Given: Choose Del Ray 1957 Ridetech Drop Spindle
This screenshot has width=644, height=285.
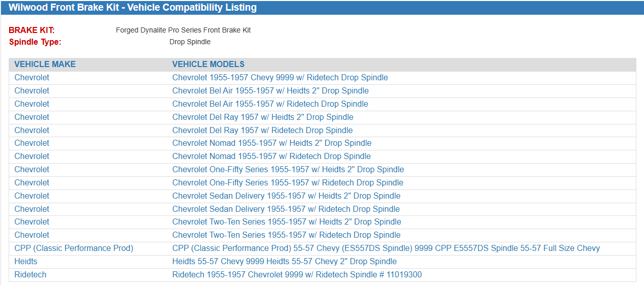Looking at the screenshot, I should pyautogui.click(x=262, y=131).
